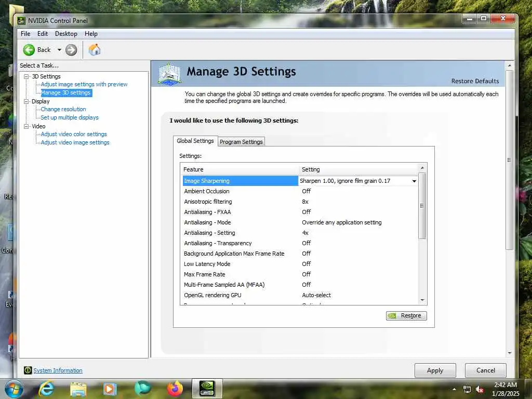Viewport: 532px width, 399px height.
Task: Open Adjust video color settings
Action: (74, 134)
